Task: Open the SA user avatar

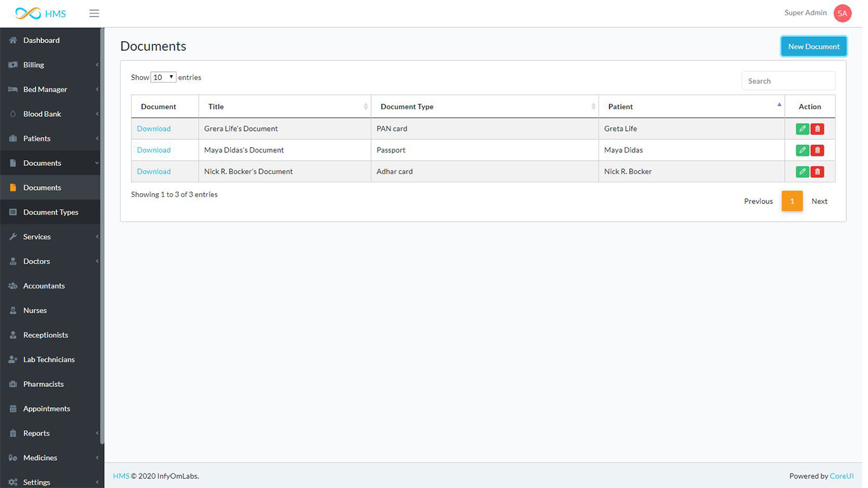Action: click(x=842, y=13)
